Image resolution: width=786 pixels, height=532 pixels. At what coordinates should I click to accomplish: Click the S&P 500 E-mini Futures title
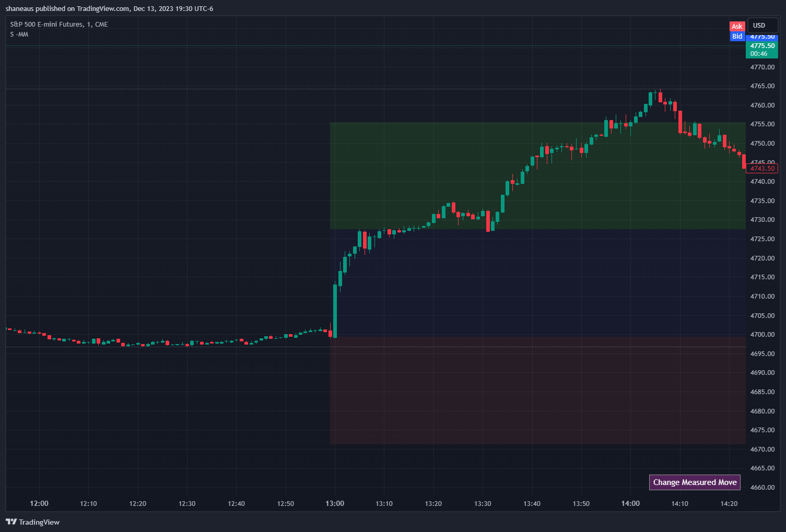59,24
